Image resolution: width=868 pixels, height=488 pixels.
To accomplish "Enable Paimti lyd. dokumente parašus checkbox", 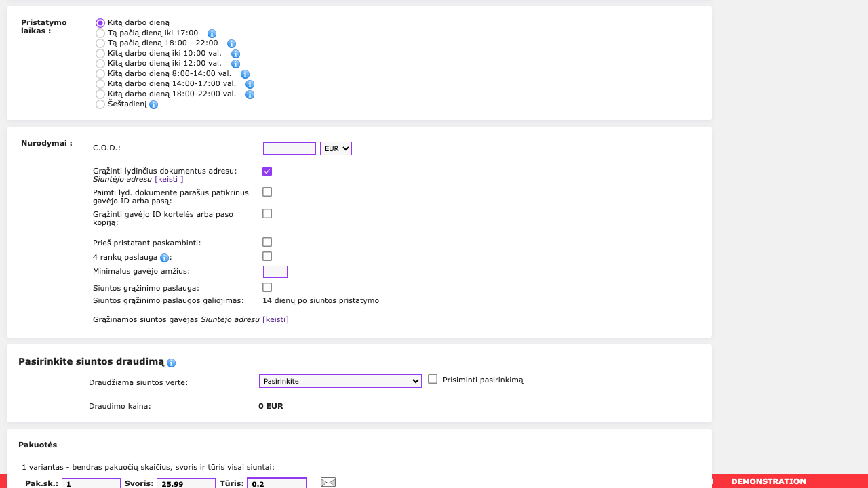I will point(267,192).
